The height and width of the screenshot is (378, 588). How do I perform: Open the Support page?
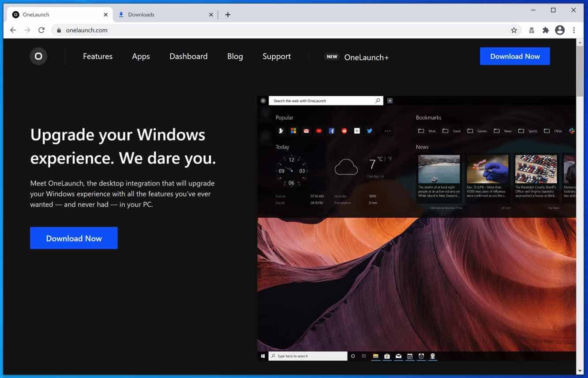click(x=277, y=57)
